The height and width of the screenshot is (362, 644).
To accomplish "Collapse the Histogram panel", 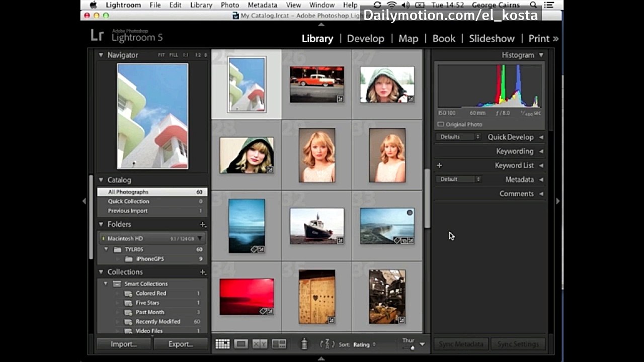I will click(541, 55).
